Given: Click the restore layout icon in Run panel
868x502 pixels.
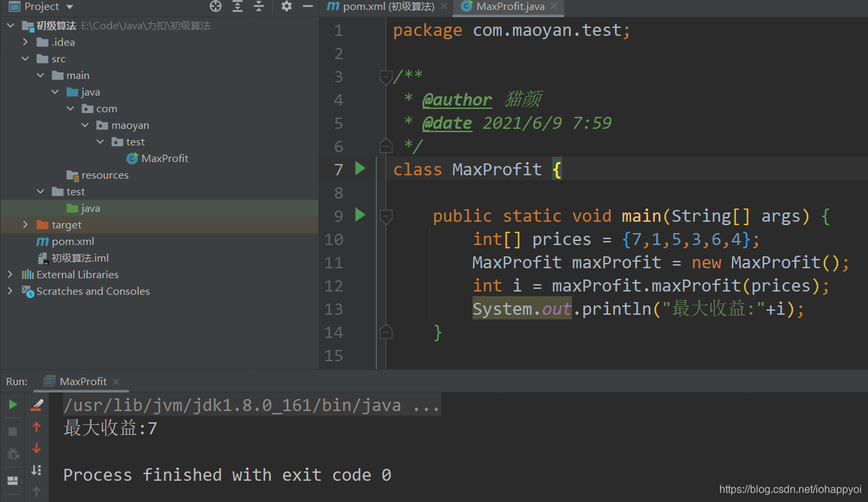Looking at the screenshot, I should point(13,481).
